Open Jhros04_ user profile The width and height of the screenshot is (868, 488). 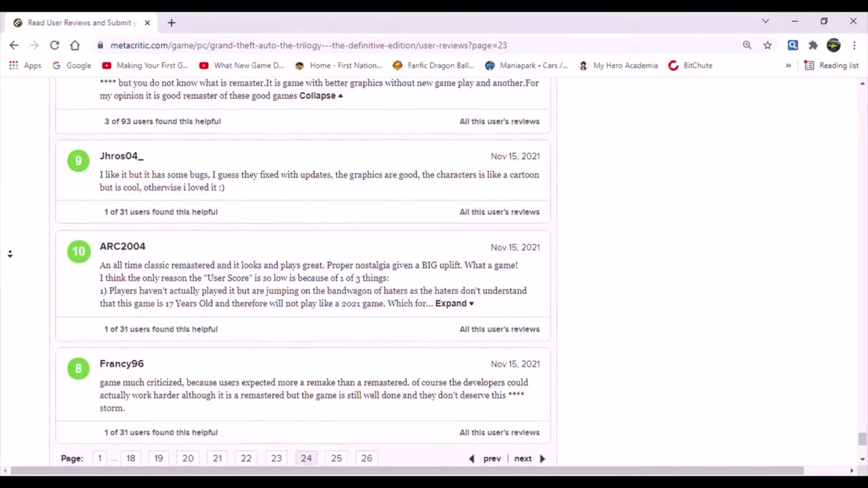pyautogui.click(x=121, y=156)
